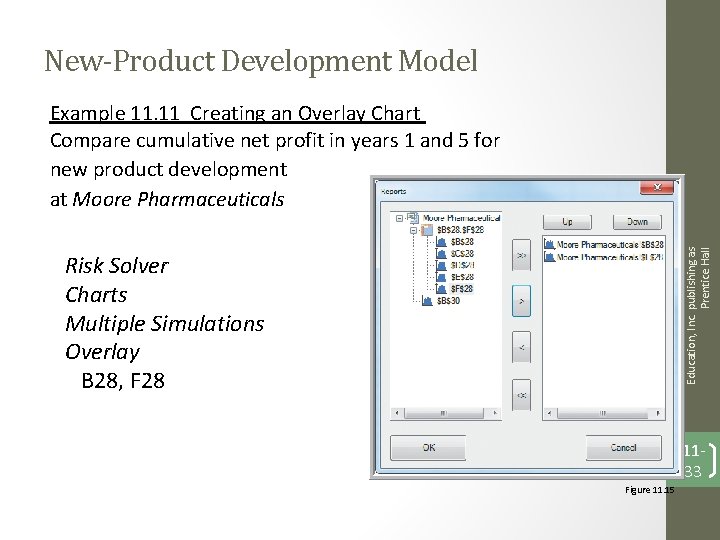Close the Reports dialog with red X

pos(657,186)
